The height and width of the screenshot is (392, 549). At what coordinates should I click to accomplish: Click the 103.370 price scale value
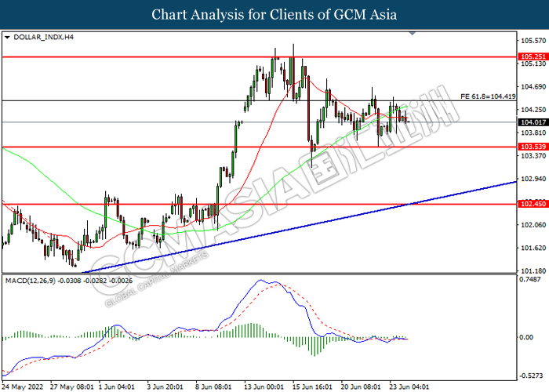tap(533, 156)
